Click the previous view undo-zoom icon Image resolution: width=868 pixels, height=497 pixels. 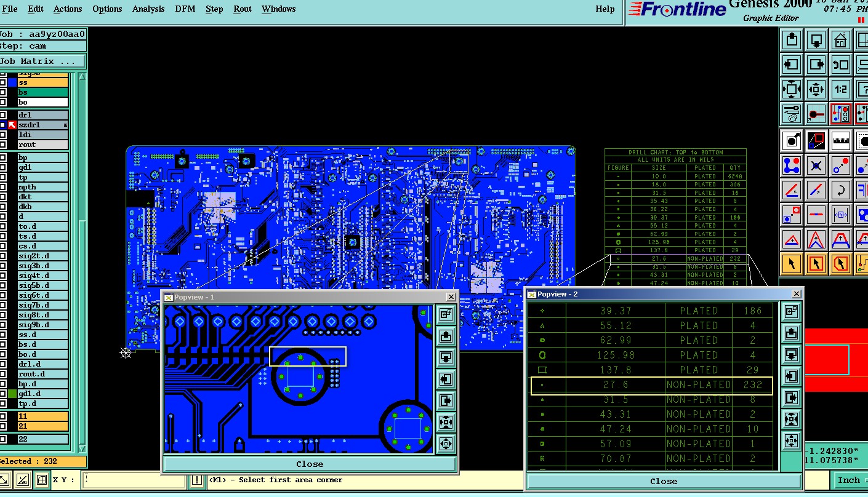coord(841,65)
